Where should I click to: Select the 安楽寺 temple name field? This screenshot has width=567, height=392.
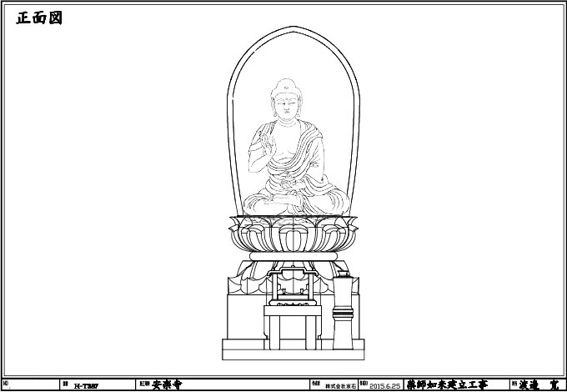167,385
